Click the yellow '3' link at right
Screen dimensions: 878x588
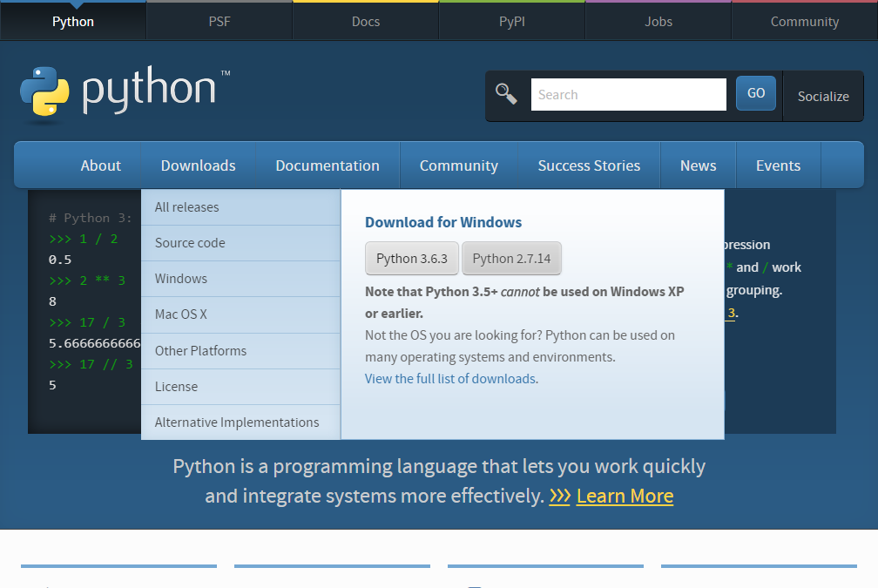(x=731, y=313)
